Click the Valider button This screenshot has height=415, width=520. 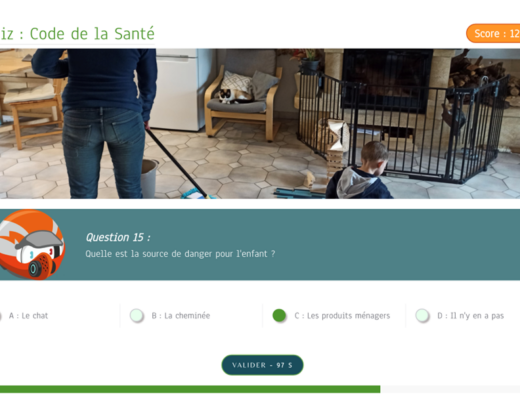[262, 365]
